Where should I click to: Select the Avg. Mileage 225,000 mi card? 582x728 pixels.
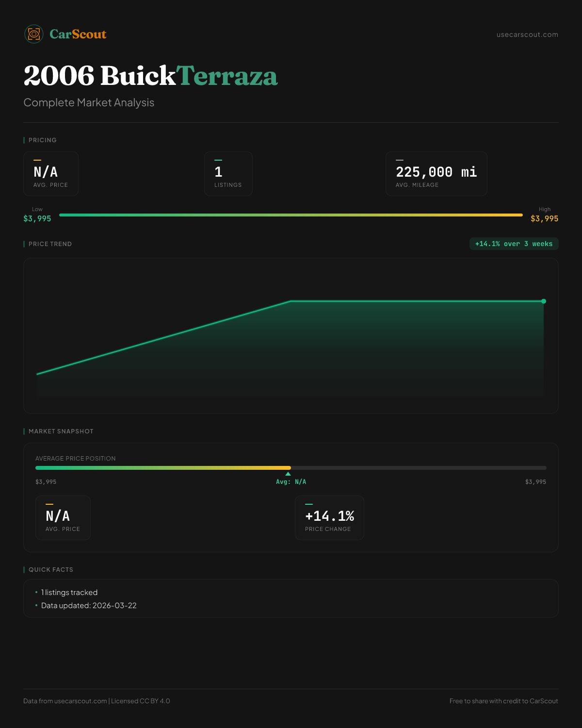click(x=436, y=174)
